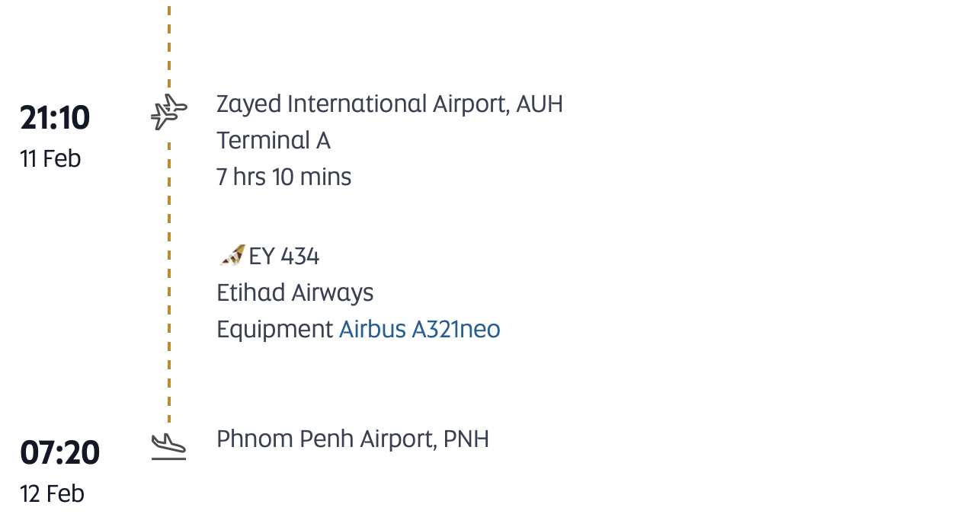Click dashed timeline line beside flight number

(169, 256)
